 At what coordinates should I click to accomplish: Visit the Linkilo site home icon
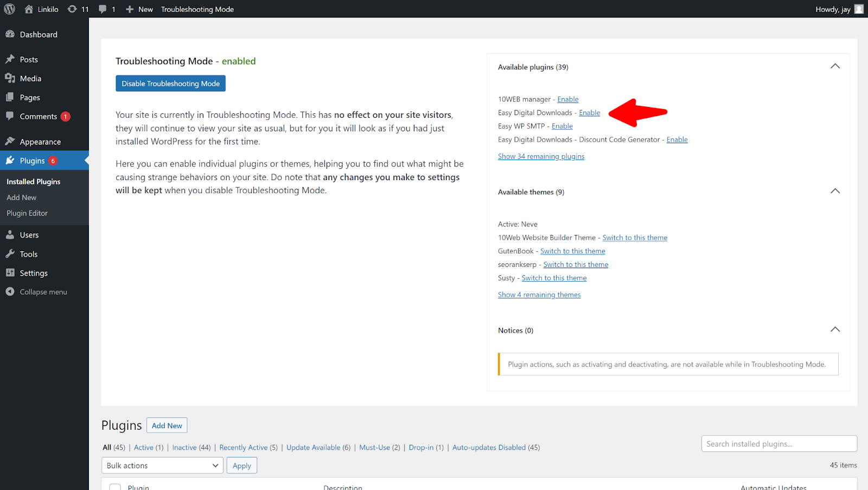pos(29,9)
